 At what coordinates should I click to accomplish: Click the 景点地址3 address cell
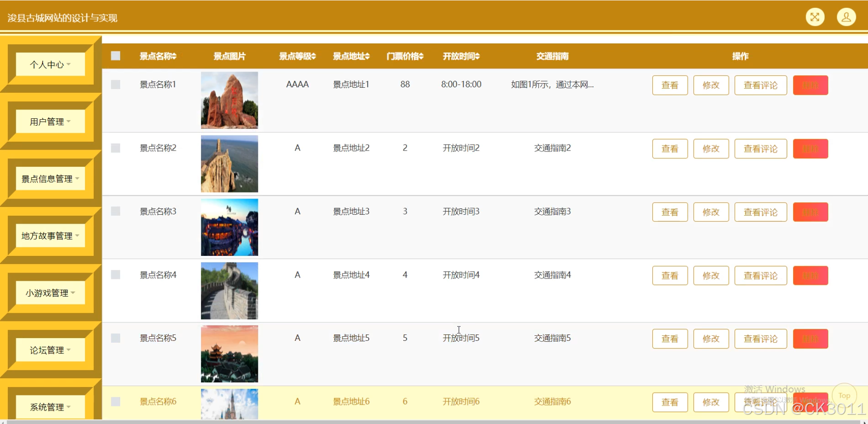point(351,212)
